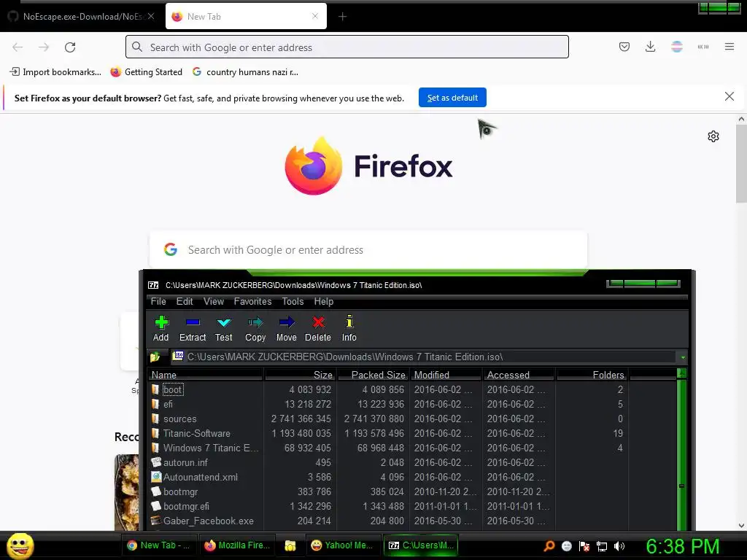Dismiss the default browser notification bar
Image resolution: width=747 pixels, height=560 pixels.
[x=729, y=97]
